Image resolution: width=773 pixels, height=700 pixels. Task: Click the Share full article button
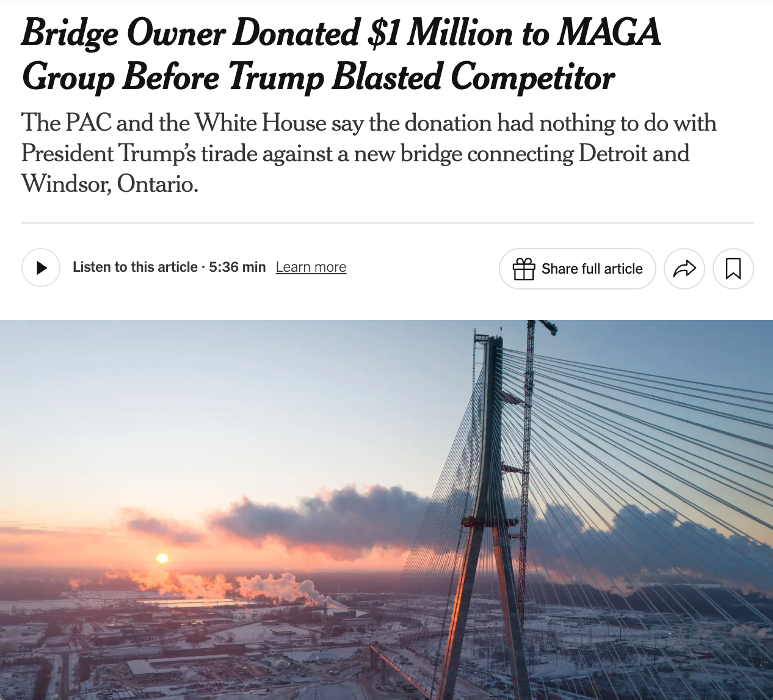click(577, 269)
